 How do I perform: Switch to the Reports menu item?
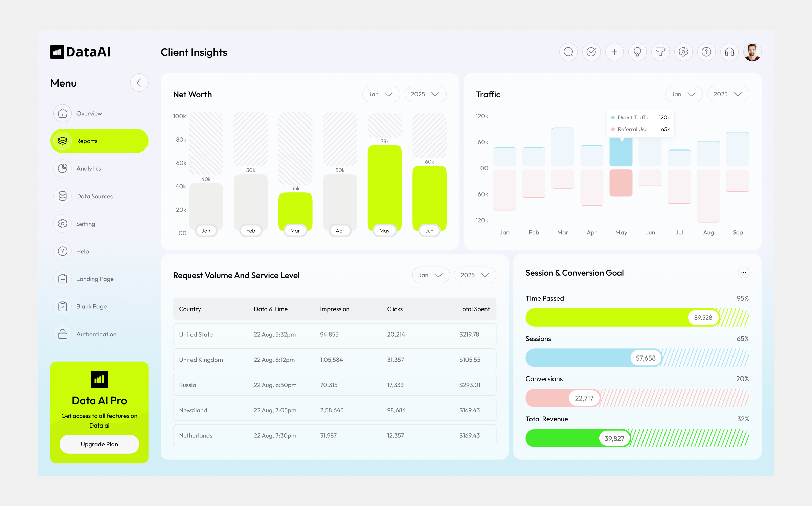(x=87, y=141)
